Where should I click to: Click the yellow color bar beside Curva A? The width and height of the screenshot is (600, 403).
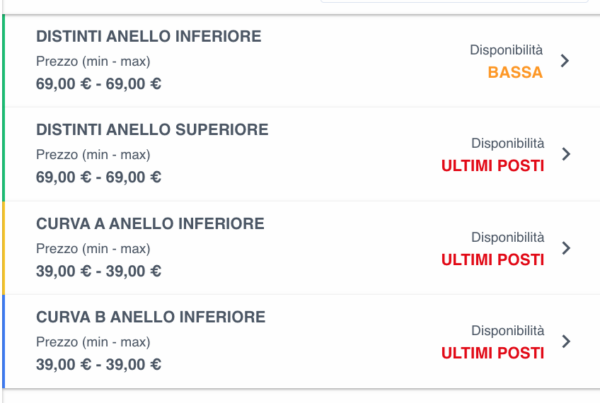click(3, 248)
